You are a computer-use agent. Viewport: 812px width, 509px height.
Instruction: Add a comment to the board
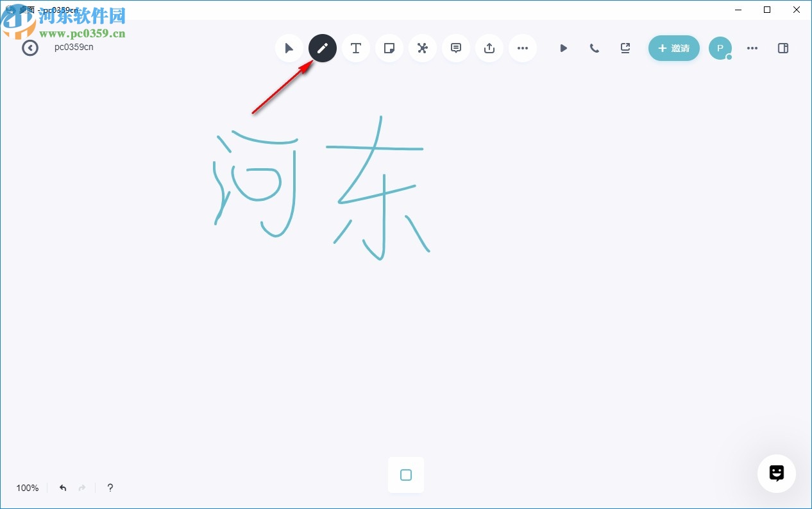pos(456,47)
